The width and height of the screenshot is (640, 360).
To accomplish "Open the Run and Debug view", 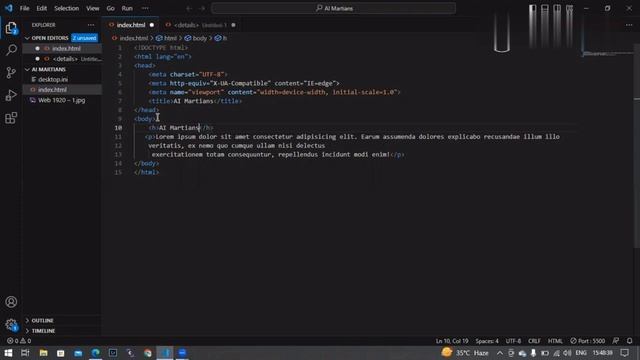I will pos(11,95).
